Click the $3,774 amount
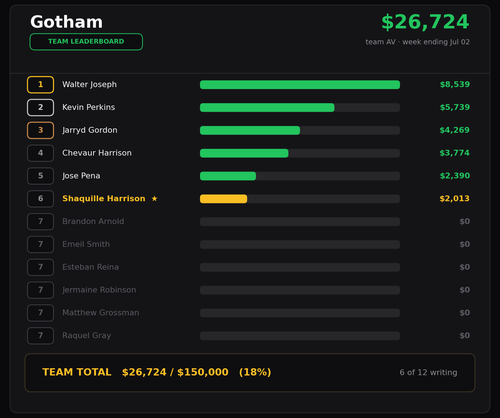 455,153
